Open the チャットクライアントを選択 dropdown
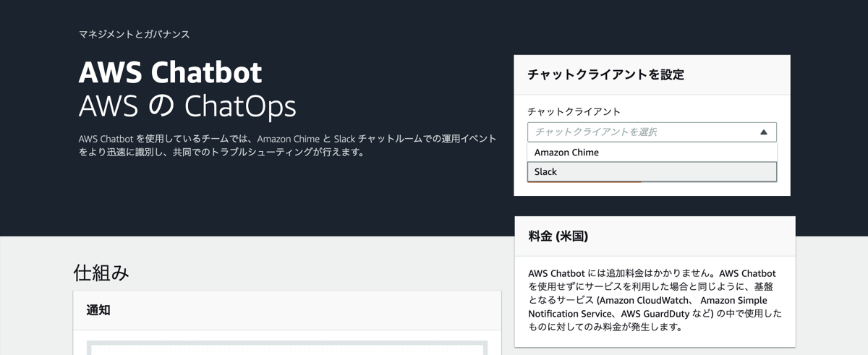The image size is (868, 355). 652,132
